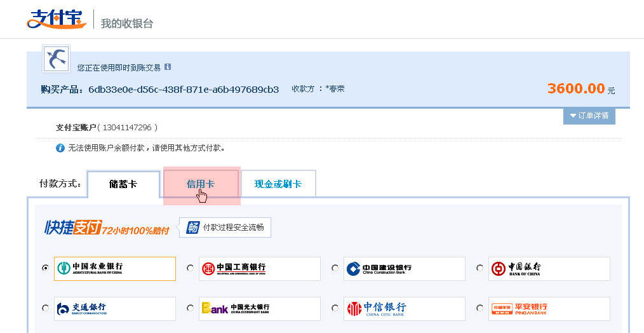Click the 3600.00 元 amount

580,88
